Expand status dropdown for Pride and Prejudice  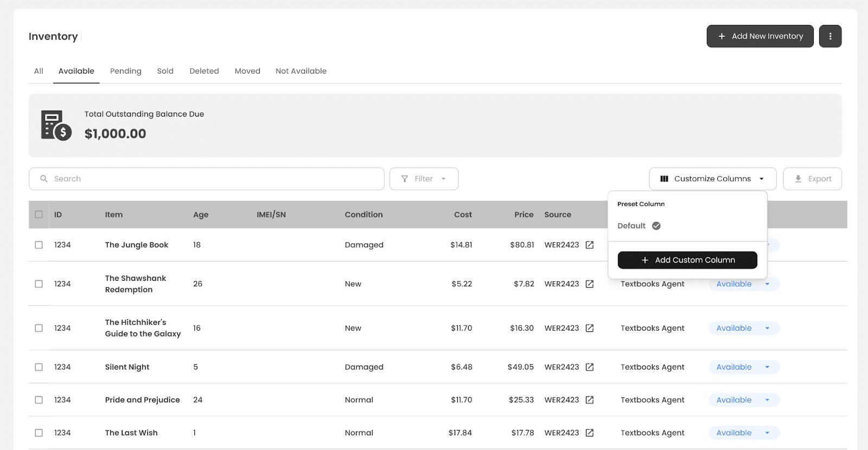[x=744, y=400]
